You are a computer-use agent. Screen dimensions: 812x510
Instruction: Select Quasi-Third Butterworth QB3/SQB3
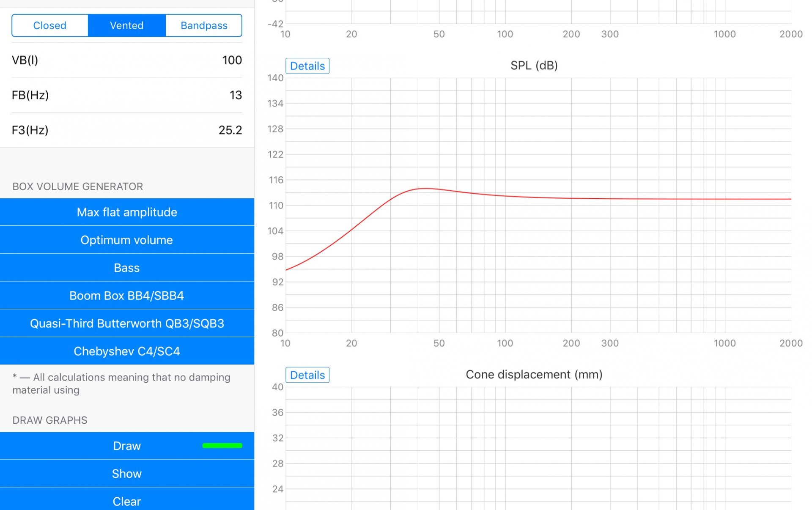(x=127, y=324)
